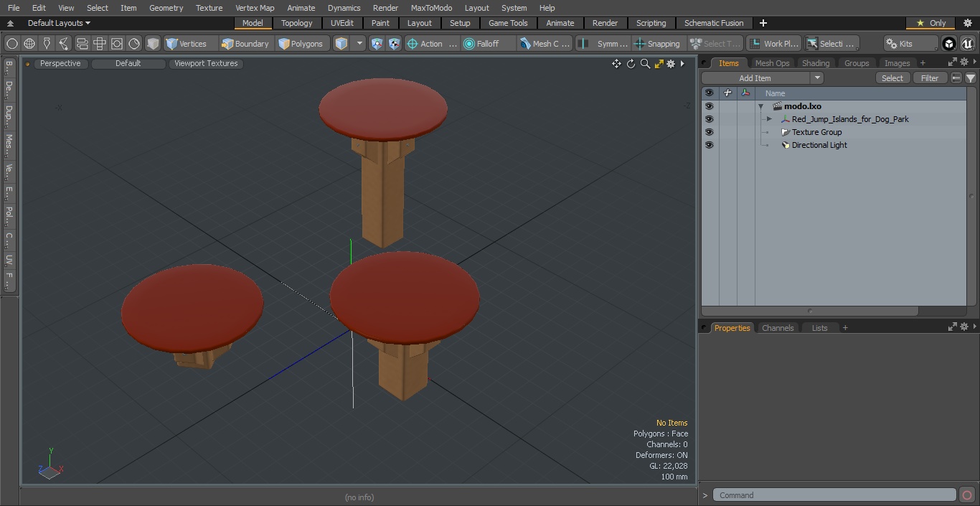This screenshot has height=506, width=980.
Task: Add a new tab next to Lists
Action: (845, 328)
